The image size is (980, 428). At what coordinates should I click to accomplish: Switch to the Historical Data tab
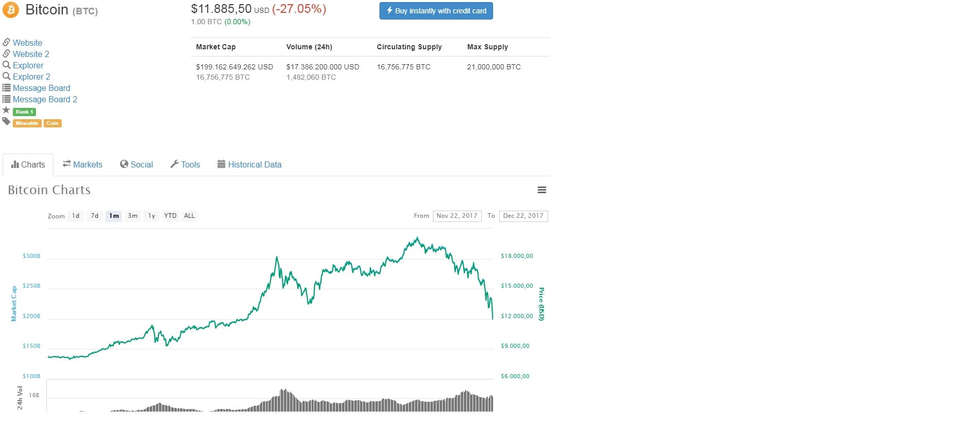pyautogui.click(x=249, y=164)
